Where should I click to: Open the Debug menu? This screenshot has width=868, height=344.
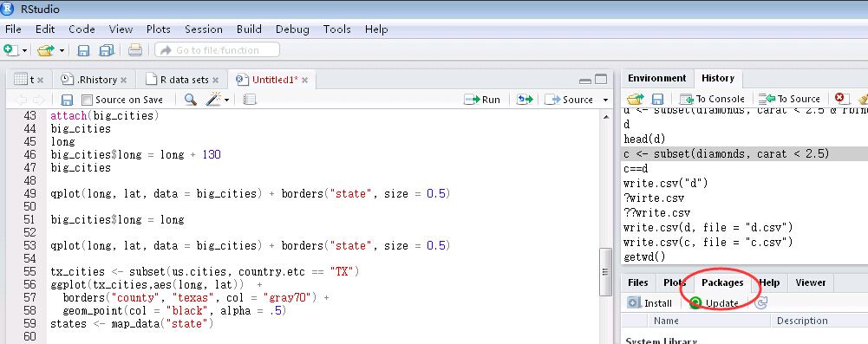click(x=291, y=29)
